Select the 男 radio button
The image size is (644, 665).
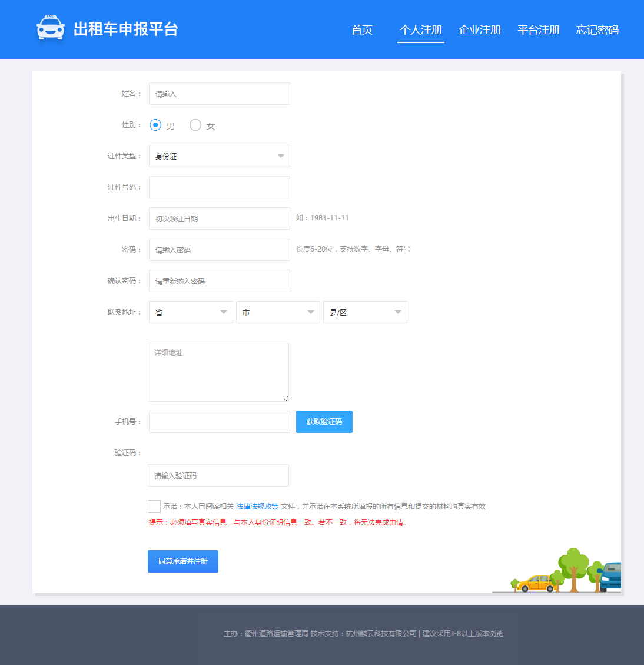[x=155, y=125]
